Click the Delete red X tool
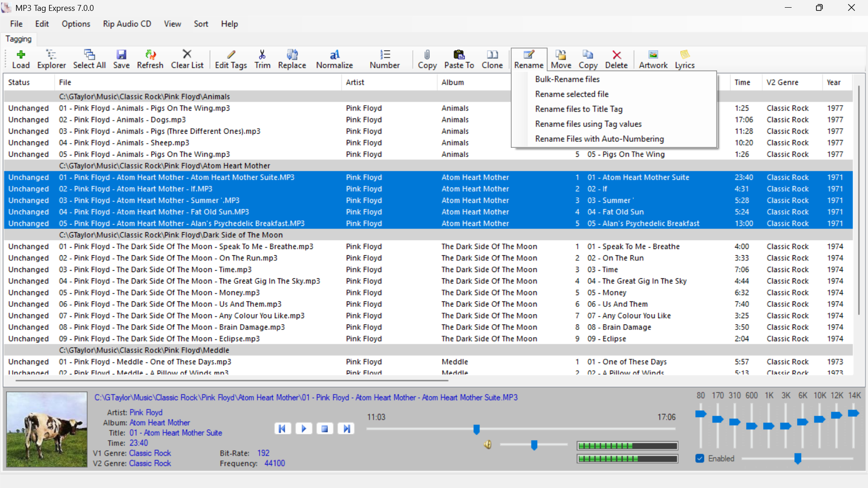The image size is (868, 488). click(617, 59)
